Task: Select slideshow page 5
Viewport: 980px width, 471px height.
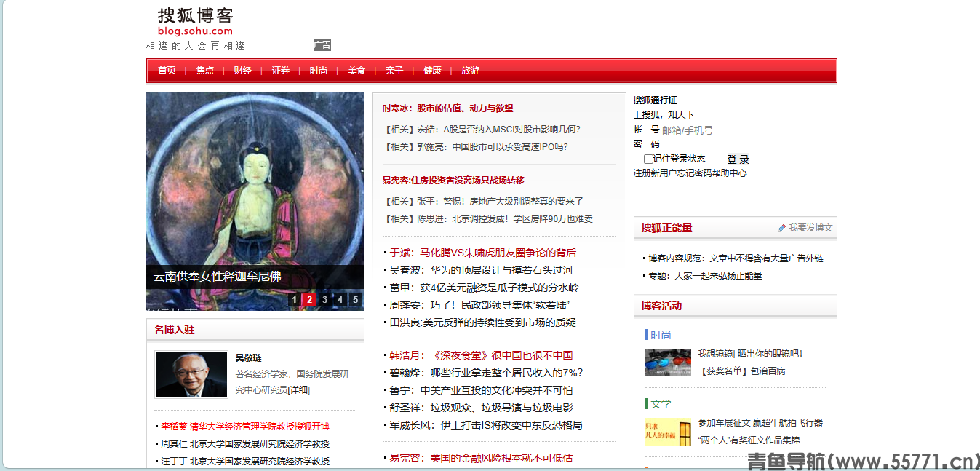Action: pyautogui.click(x=355, y=299)
